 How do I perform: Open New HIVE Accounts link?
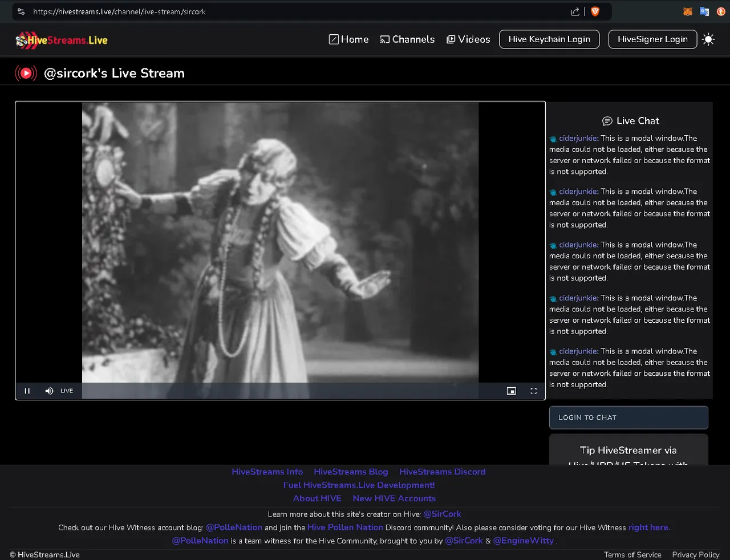pos(394,498)
